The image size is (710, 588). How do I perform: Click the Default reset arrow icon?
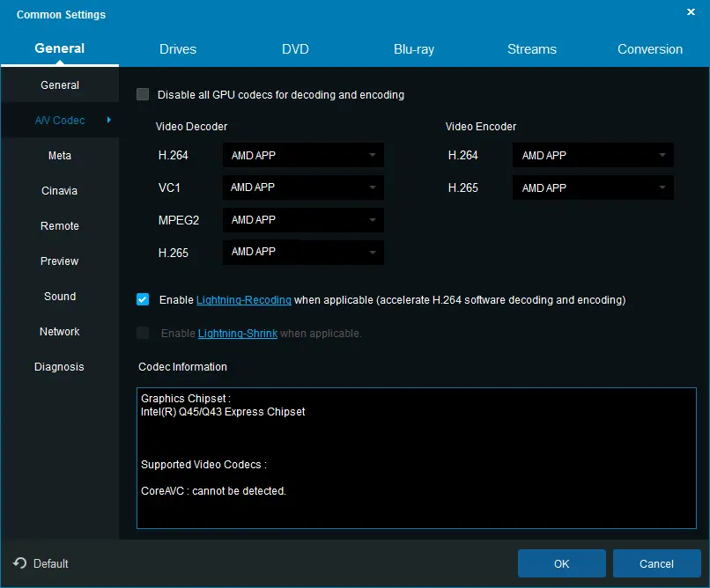point(20,563)
